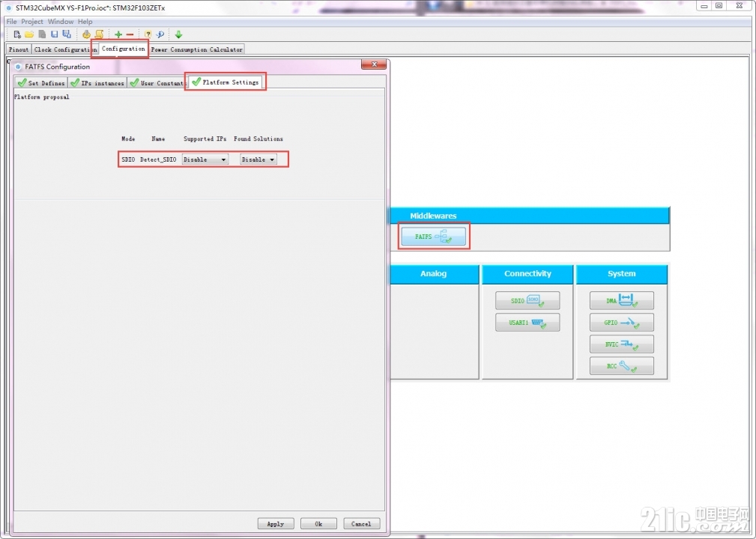
Task: Switch to Power Consumption Calculator tab
Action: 197,49
